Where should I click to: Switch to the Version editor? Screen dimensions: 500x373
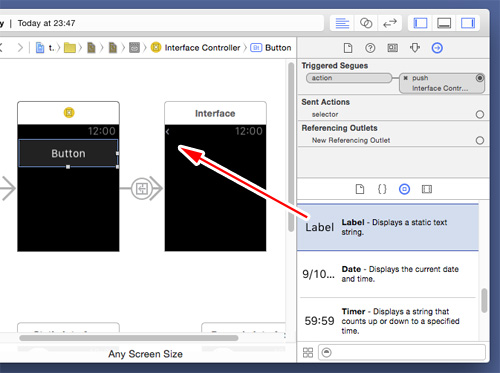click(390, 23)
